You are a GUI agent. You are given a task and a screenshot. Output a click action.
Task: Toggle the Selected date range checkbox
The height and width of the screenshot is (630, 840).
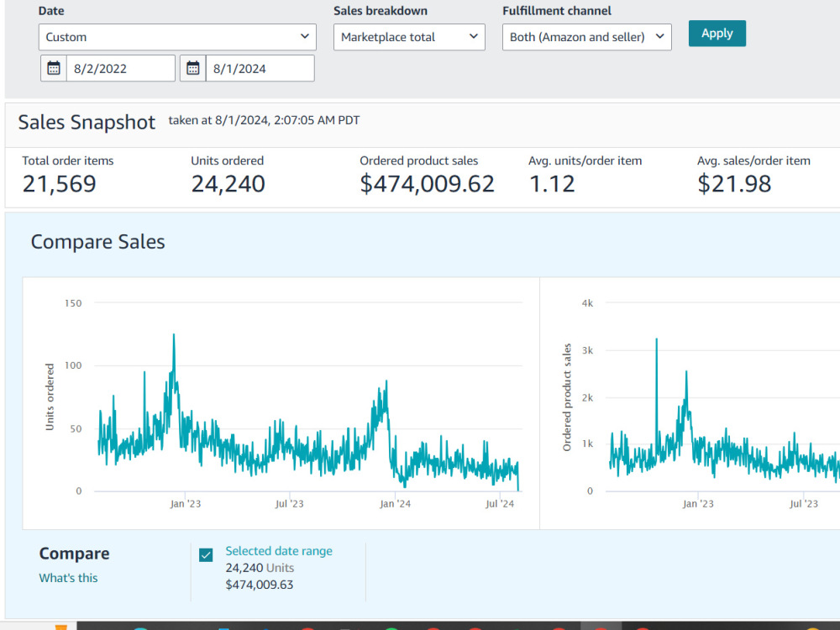[x=206, y=554]
